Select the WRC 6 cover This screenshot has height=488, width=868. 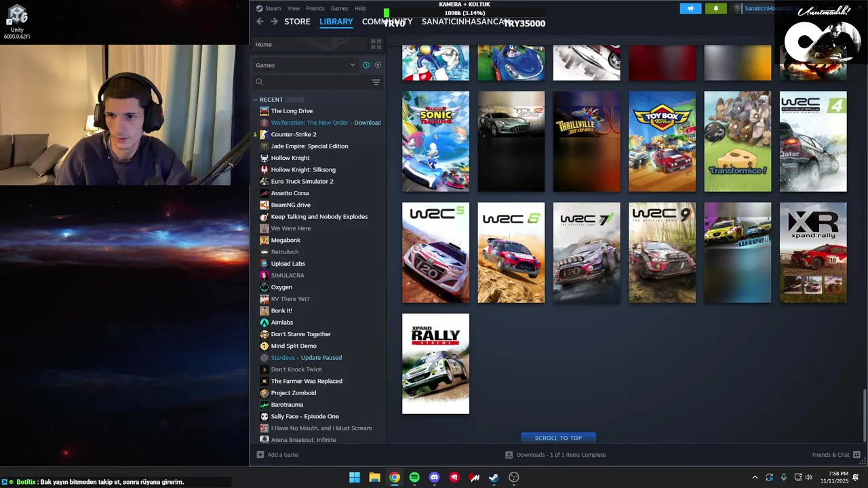pyautogui.click(x=511, y=253)
